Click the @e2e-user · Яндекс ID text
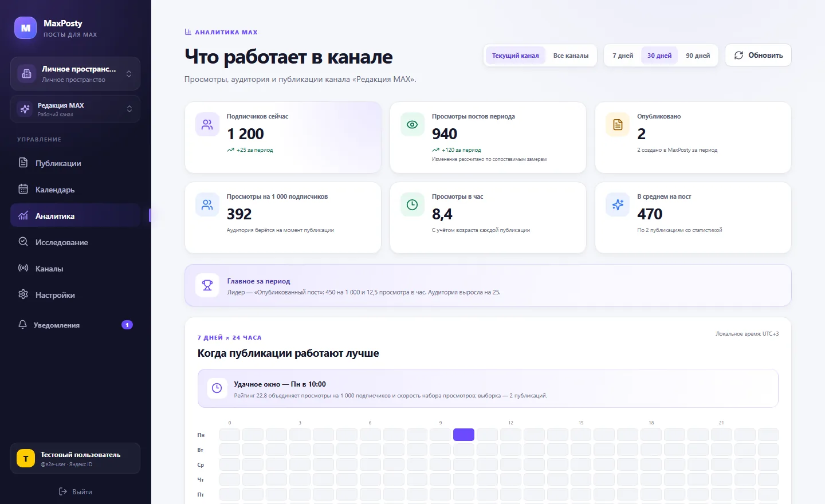Image resolution: width=825 pixels, height=504 pixels. (66, 464)
